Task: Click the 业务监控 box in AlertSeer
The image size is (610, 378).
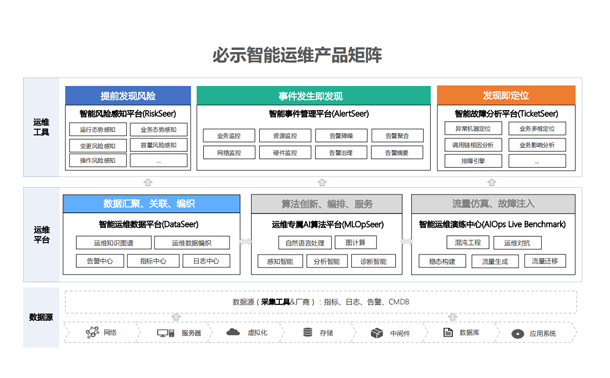Action: coord(229,136)
